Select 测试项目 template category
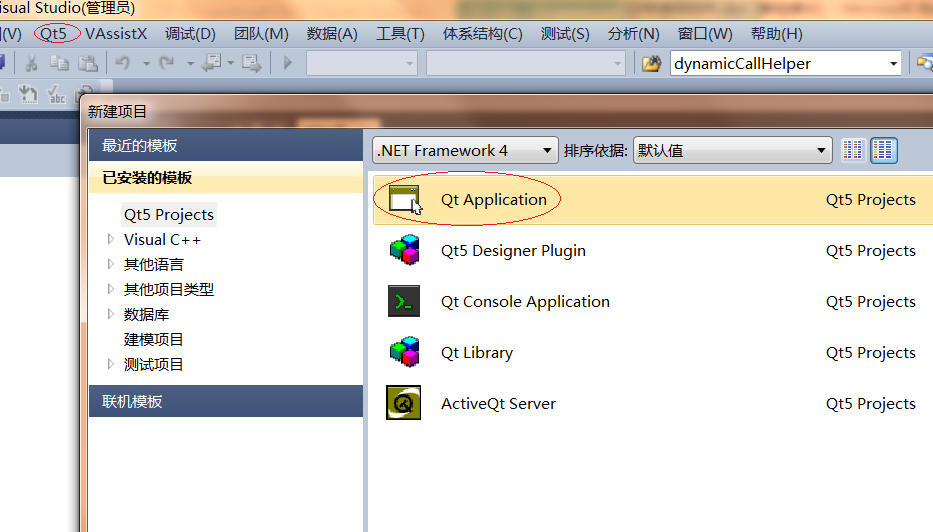The image size is (933, 532). click(154, 364)
